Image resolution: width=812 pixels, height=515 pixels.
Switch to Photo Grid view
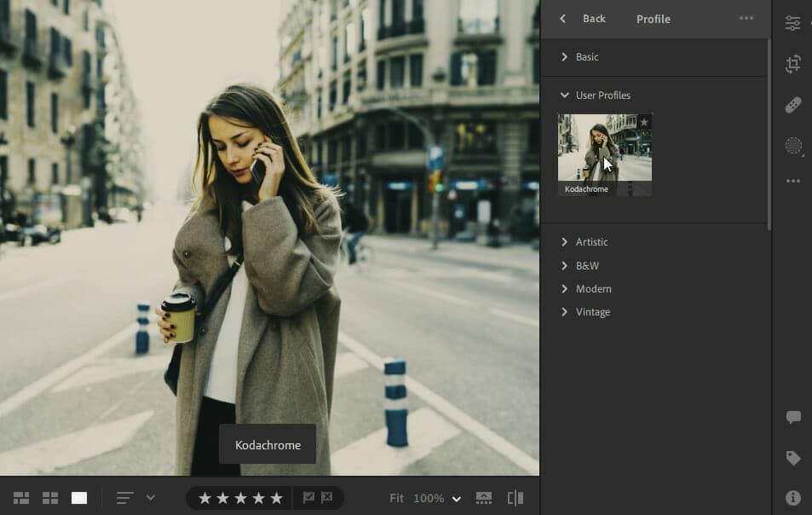pos(21,498)
